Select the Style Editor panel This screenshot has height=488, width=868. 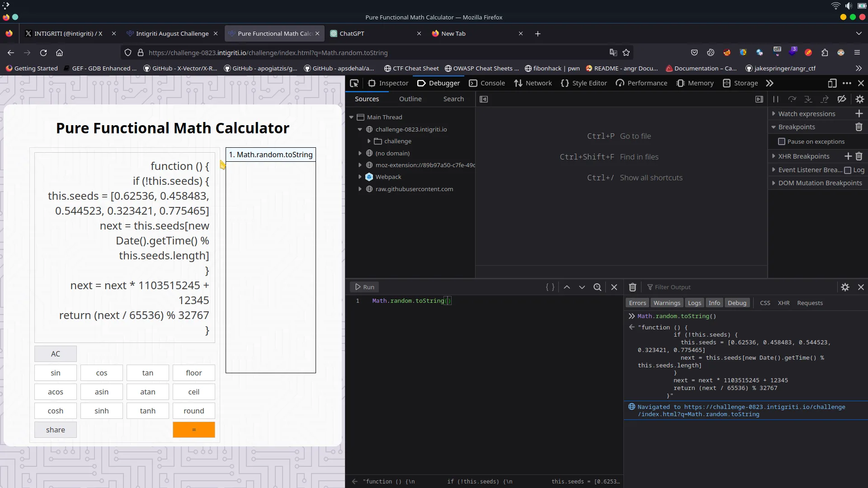click(x=590, y=83)
